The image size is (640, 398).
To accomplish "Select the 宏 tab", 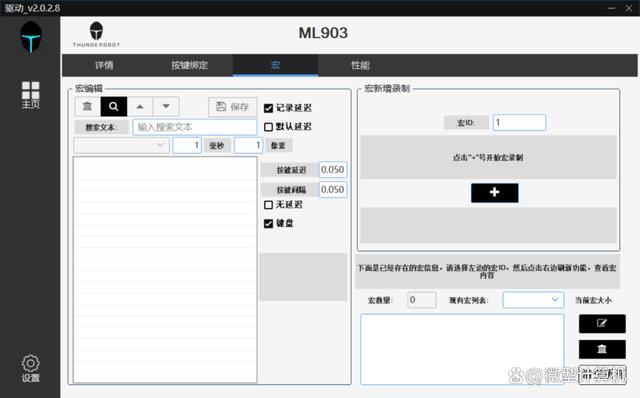I will click(x=276, y=65).
